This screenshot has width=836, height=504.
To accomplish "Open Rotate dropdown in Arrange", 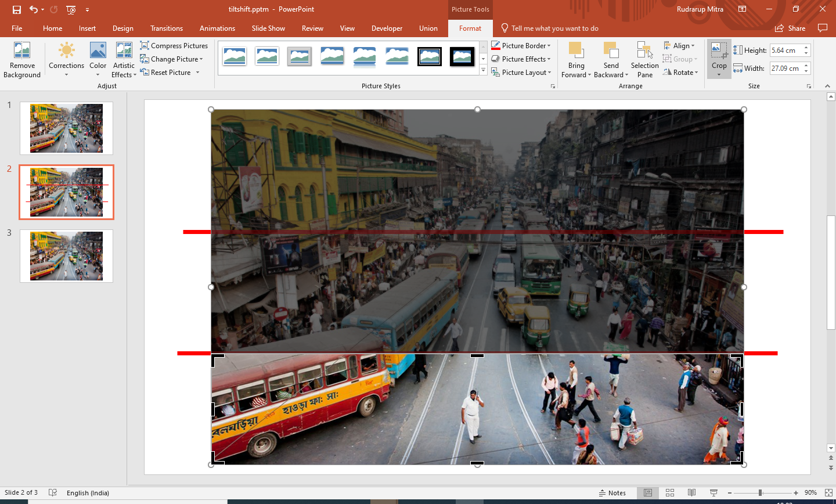I will 680,72.
